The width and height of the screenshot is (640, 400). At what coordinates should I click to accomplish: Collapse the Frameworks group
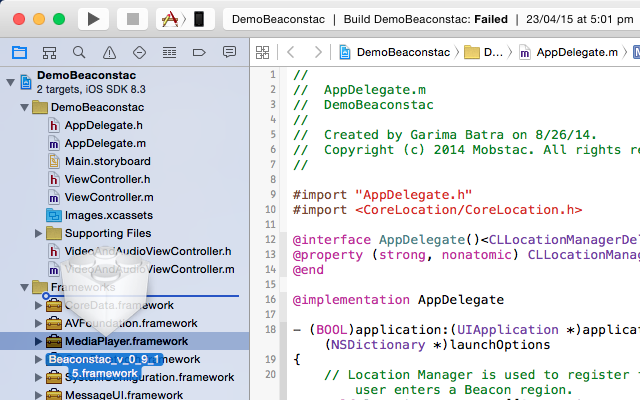pos(24,287)
